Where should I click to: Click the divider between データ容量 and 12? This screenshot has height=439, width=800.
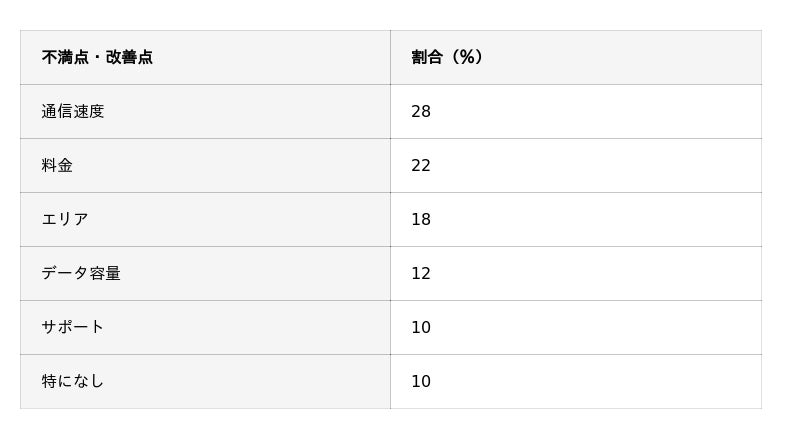click(x=390, y=273)
